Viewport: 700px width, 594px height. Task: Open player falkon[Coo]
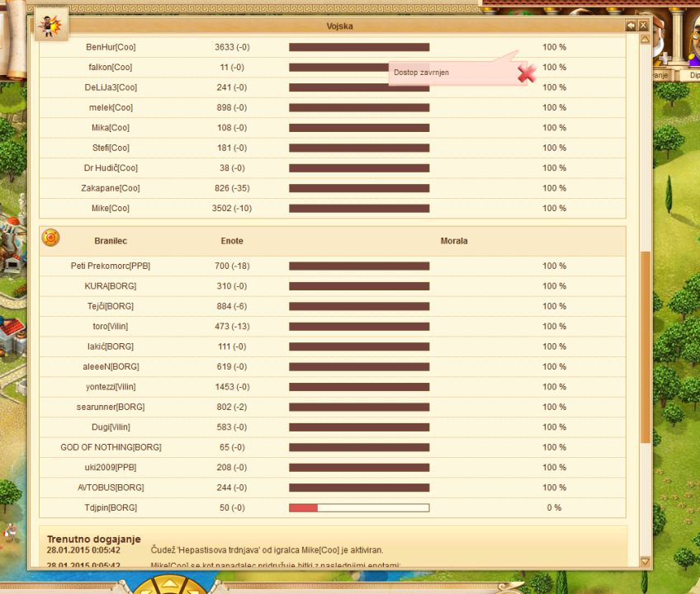111,67
